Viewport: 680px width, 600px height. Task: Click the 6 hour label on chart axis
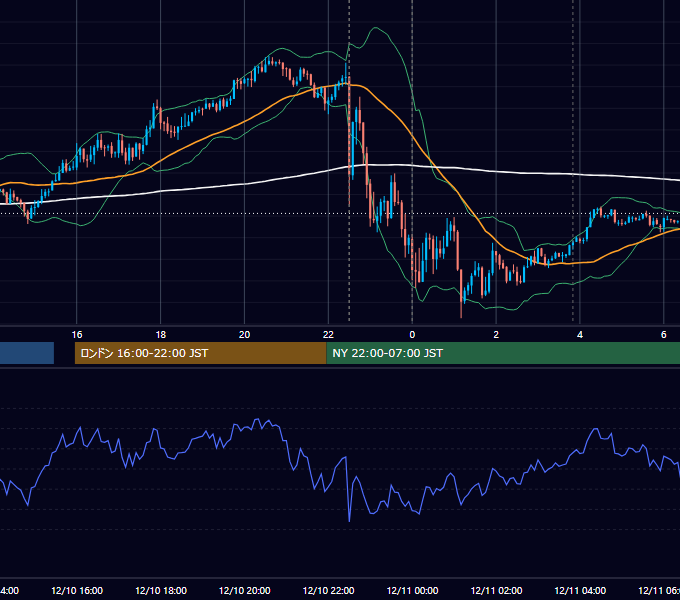(x=664, y=335)
